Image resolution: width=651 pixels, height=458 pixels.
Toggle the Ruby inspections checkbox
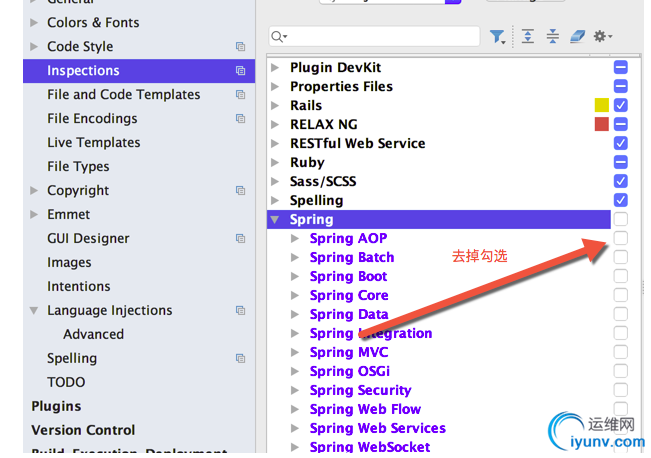[620, 162]
